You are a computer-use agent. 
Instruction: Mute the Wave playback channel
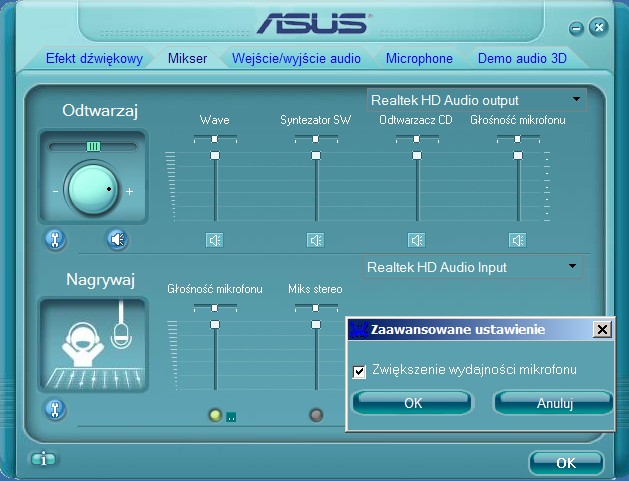215,240
